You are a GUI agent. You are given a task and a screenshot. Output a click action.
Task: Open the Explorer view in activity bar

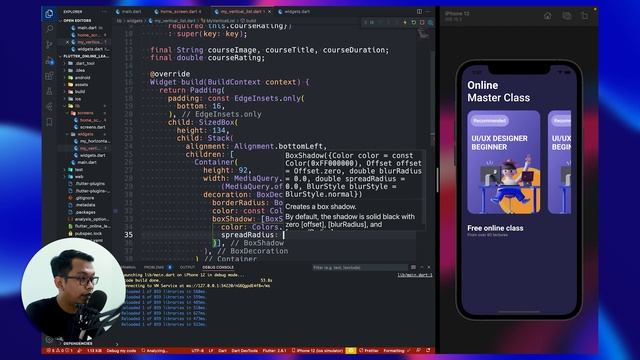tap(49, 14)
